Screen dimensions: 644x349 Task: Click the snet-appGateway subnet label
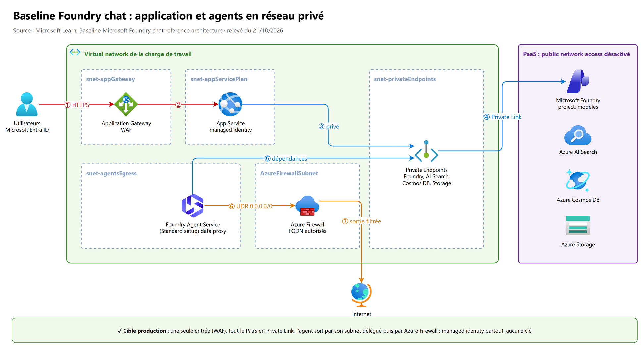click(x=111, y=79)
